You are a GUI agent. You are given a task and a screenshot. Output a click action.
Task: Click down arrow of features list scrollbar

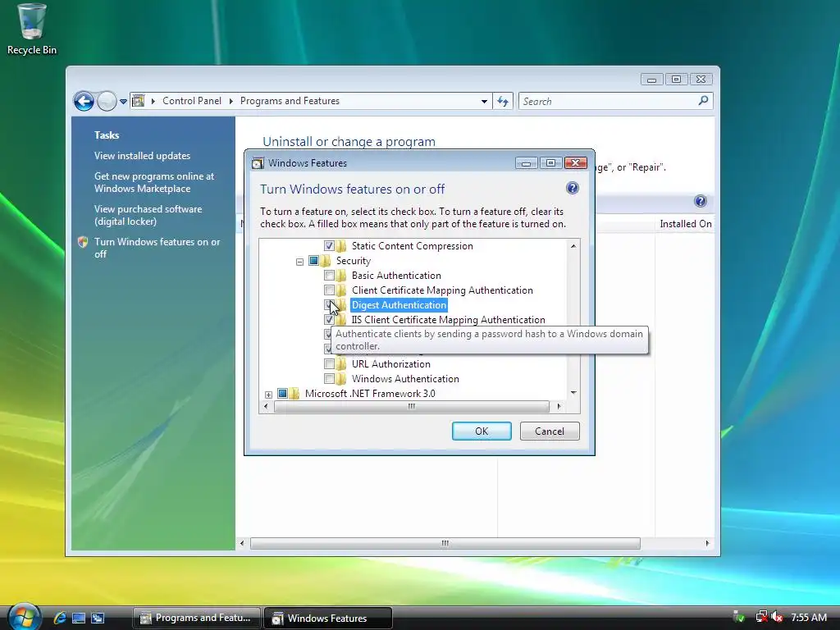coord(573,393)
